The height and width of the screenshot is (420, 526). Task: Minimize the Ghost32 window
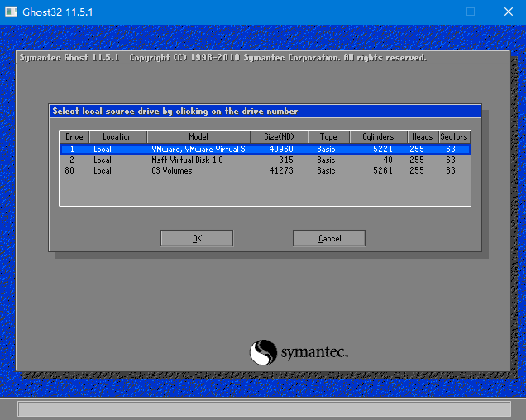point(432,12)
